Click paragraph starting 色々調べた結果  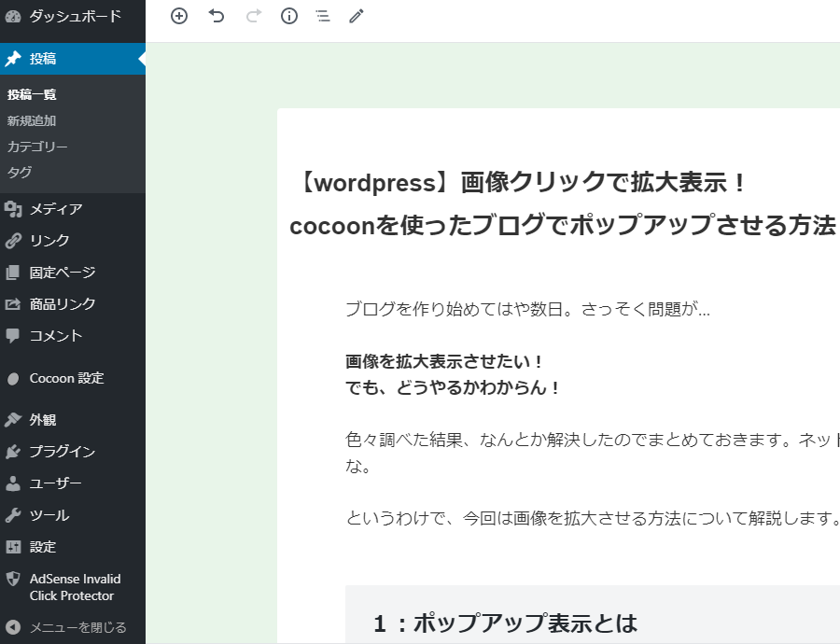593,453
